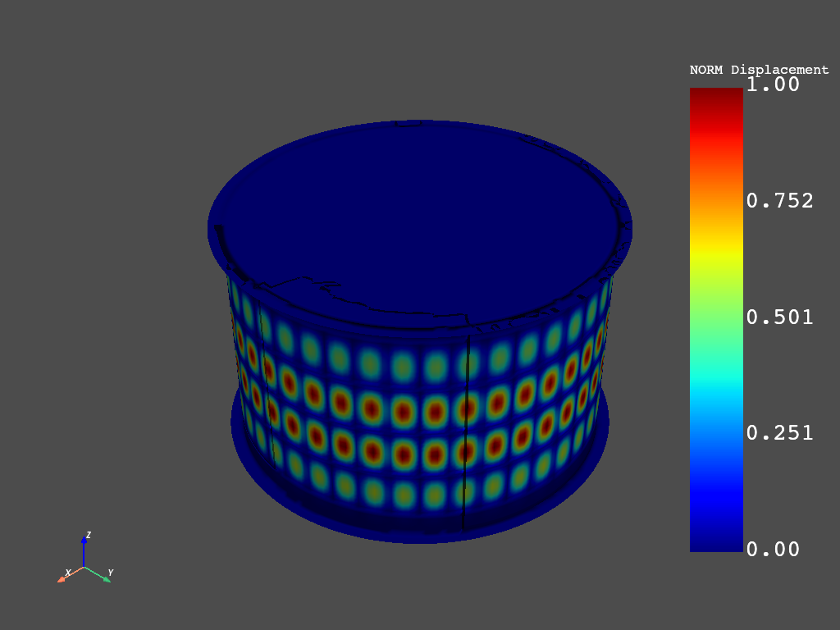Pick the orange band in the colorbar
840x630 pixels.
tap(716, 197)
